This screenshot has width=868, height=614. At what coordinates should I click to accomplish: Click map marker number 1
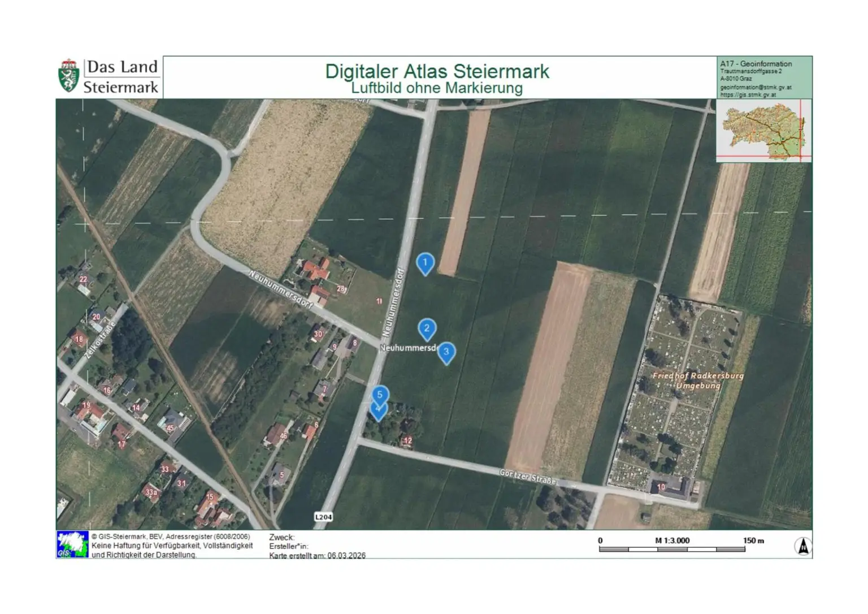(425, 263)
